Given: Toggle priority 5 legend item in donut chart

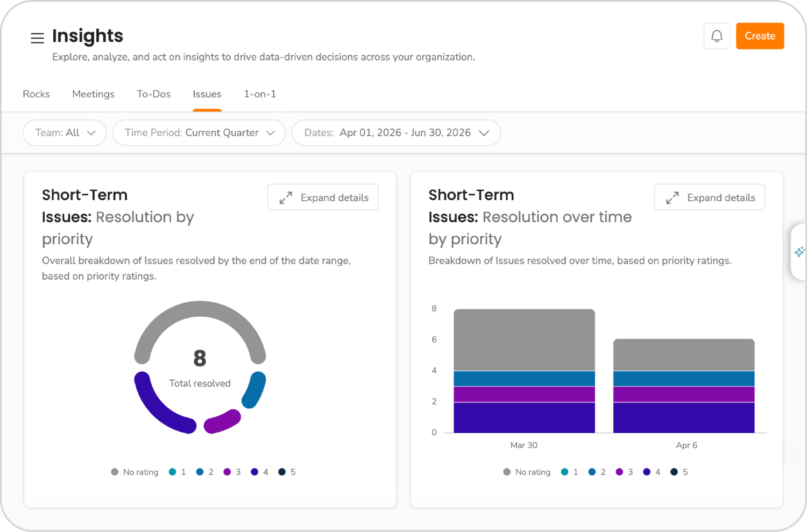Looking at the screenshot, I should click(287, 472).
